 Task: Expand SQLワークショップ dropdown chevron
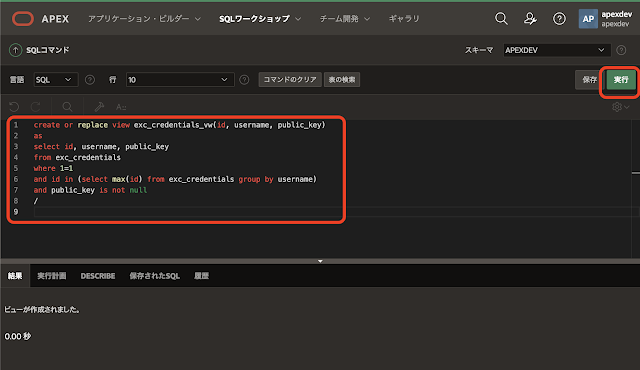coord(298,19)
